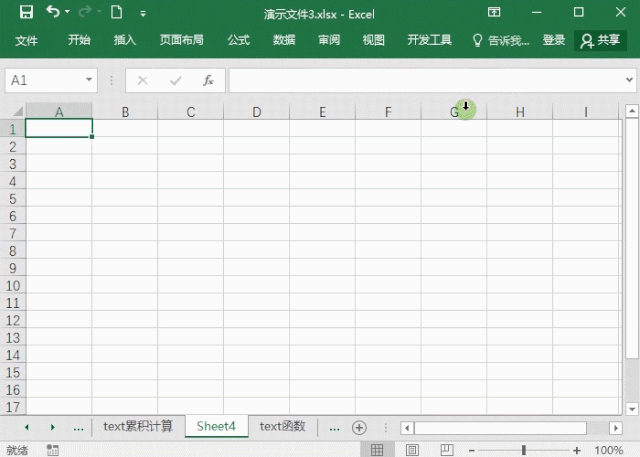Select column H header
The width and height of the screenshot is (640, 457).
point(520,112)
